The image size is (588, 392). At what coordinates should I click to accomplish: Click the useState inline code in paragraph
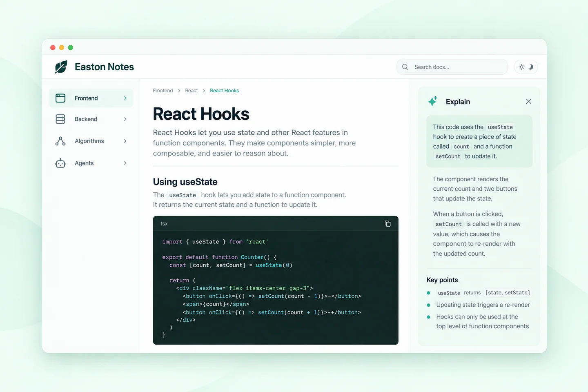coord(183,195)
